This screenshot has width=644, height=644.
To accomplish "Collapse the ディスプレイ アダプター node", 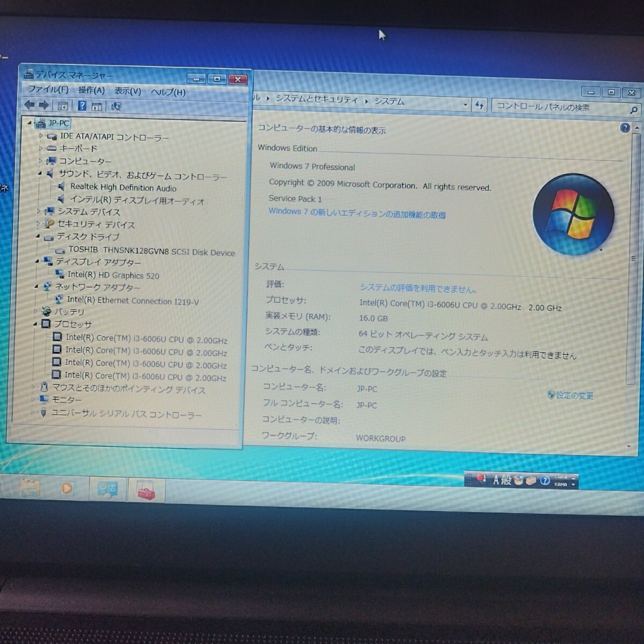I will (38, 261).
